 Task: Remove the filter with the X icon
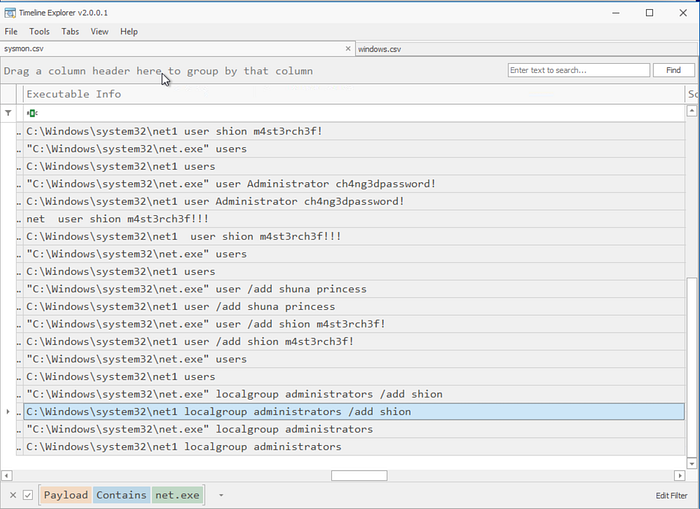point(13,495)
